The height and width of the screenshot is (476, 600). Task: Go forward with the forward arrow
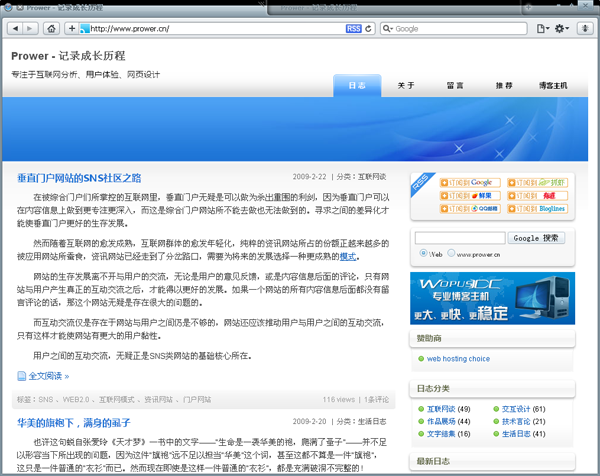[x=30, y=29]
